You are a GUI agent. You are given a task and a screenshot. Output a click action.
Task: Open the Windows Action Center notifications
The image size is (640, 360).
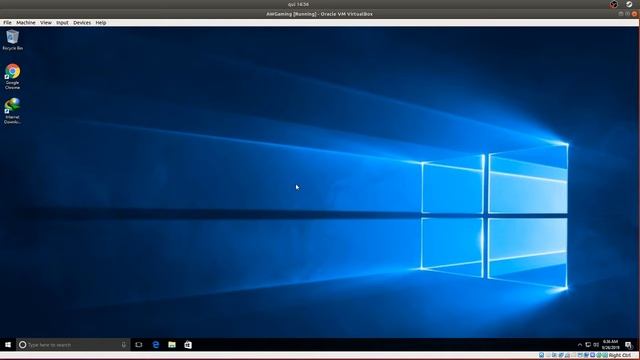pos(629,345)
